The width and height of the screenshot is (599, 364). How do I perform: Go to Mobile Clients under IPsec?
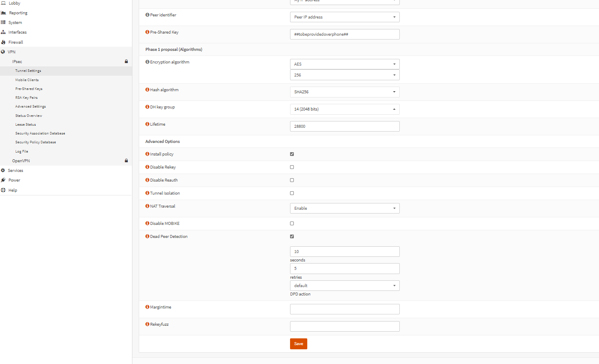pyautogui.click(x=27, y=80)
